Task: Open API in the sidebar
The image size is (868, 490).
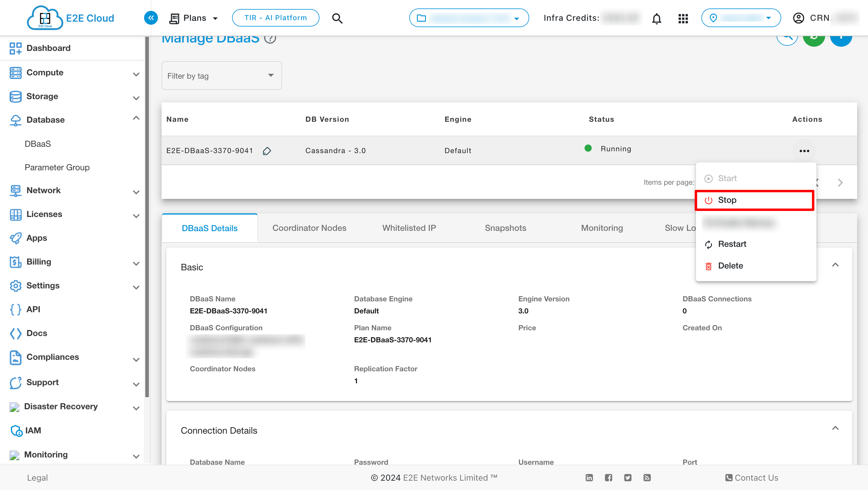Action: point(33,309)
